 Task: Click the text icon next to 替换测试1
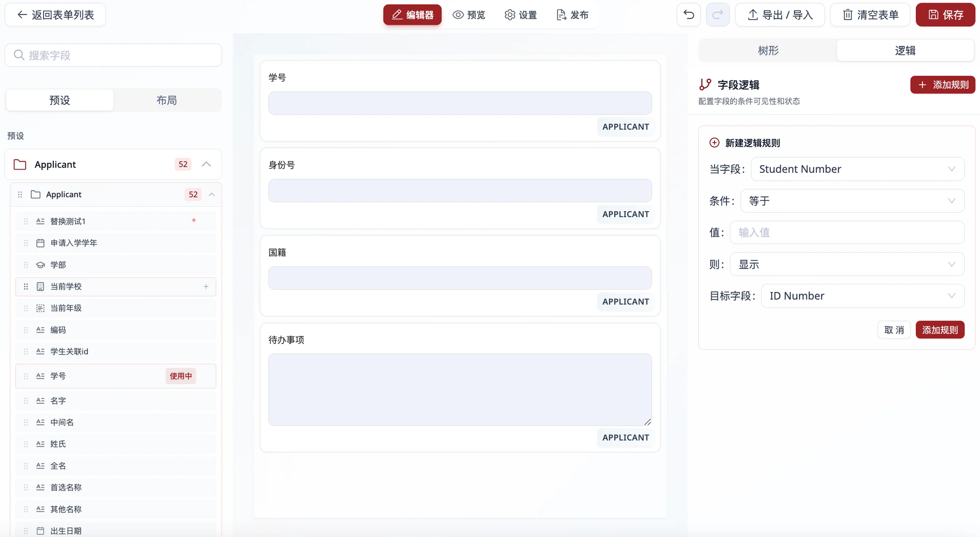(41, 221)
